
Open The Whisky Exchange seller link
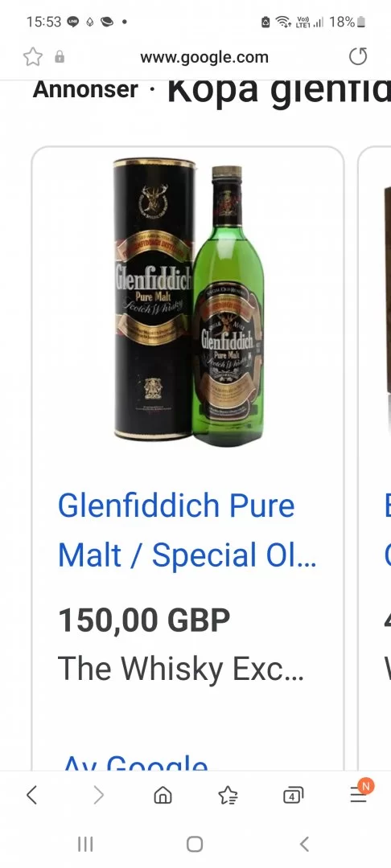point(180,669)
